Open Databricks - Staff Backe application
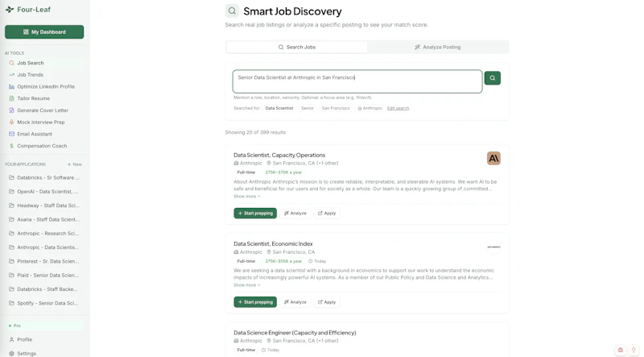This screenshot has height=357, width=644. [x=44, y=289]
